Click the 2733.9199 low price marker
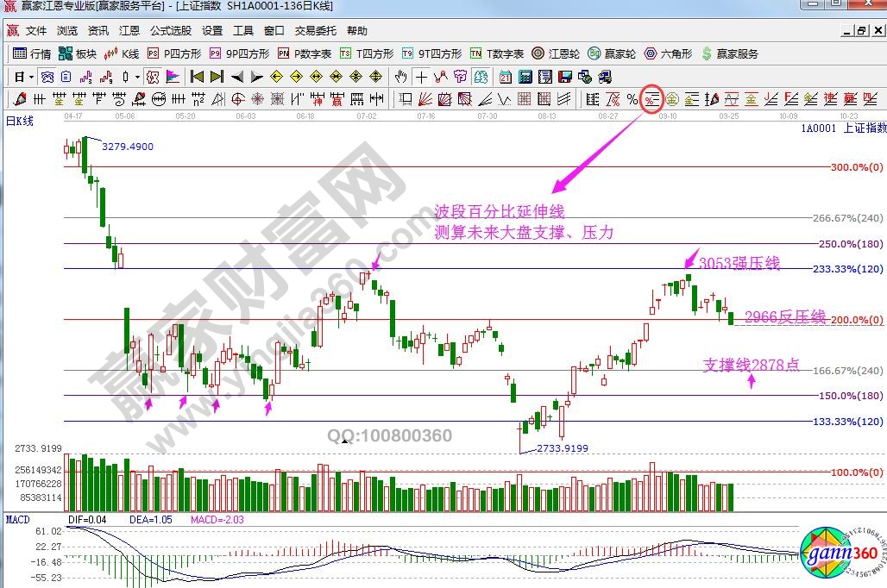The image size is (887, 588). tap(562, 448)
